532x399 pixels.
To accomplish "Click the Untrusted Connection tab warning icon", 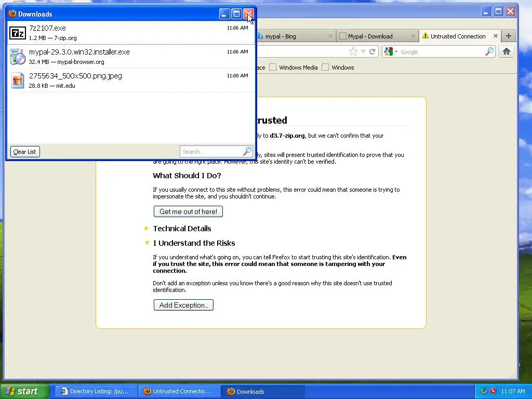I will pyautogui.click(x=425, y=36).
